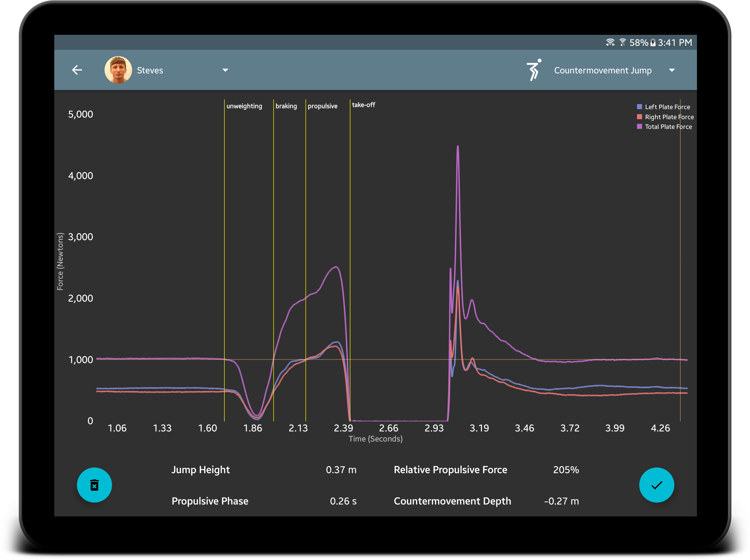This screenshot has width=750, height=560.
Task: Click the take-off phase marker label
Action: coord(363,105)
